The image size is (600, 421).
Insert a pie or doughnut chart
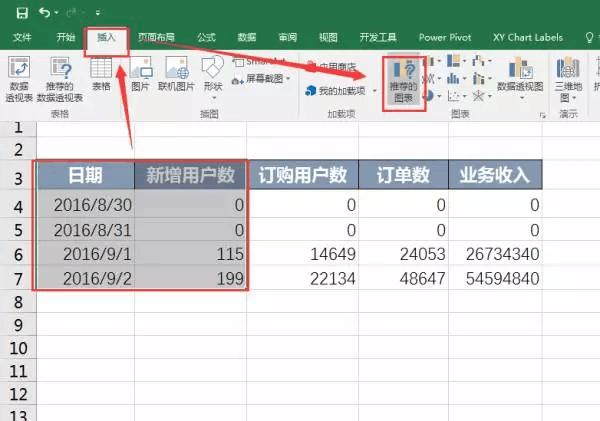428,96
